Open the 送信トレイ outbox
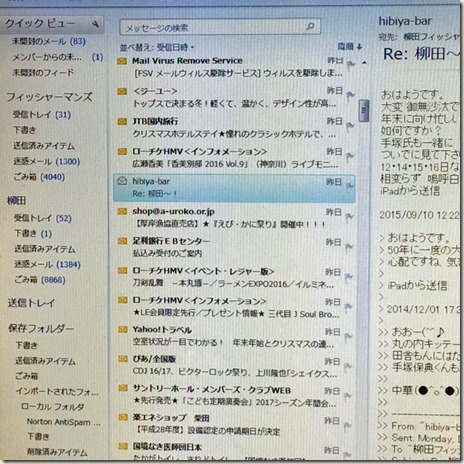This screenshot has height=464, width=464. tap(31, 303)
